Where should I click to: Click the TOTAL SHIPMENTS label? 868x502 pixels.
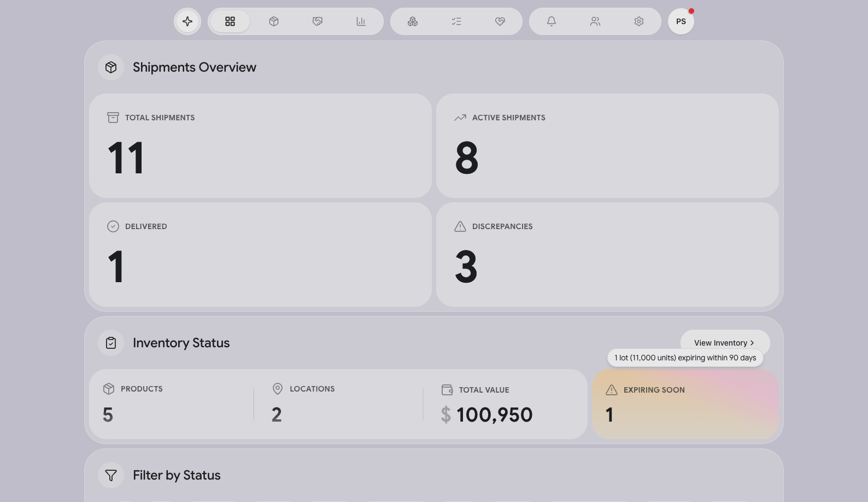click(160, 118)
